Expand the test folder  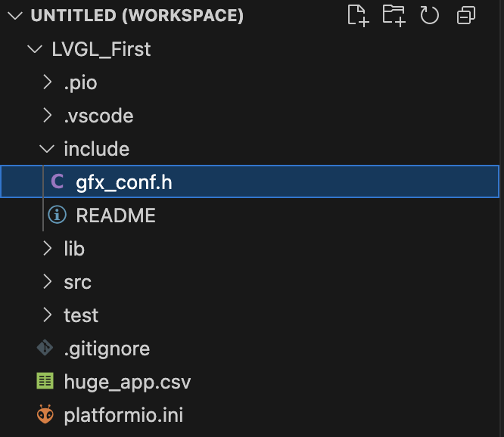pyautogui.click(x=48, y=315)
